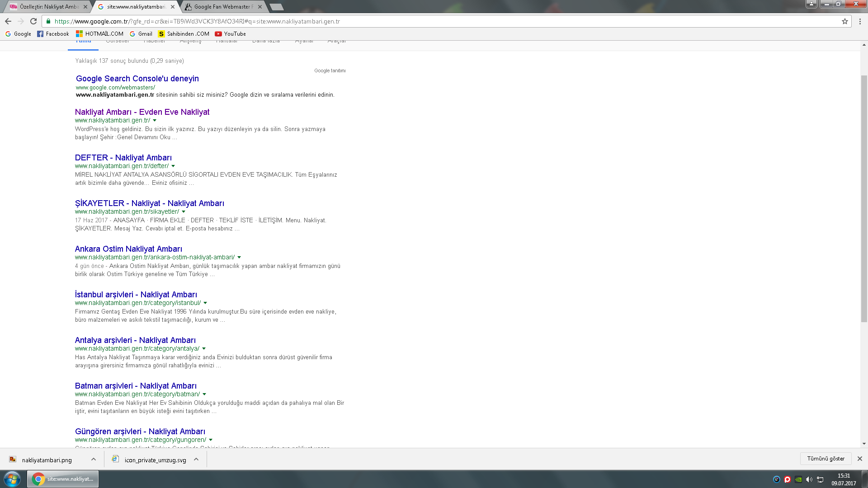
Task: Click the network icon in system tray
Action: [x=820, y=479]
